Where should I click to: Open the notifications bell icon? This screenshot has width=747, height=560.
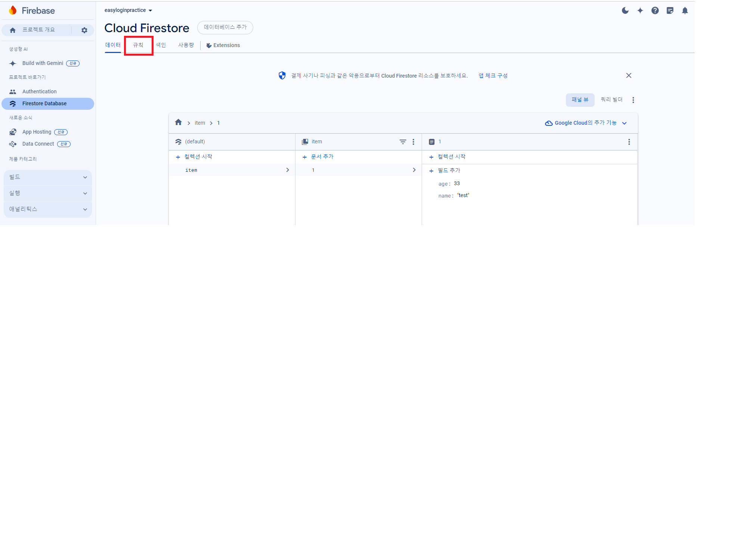pyautogui.click(x=685, y=10)
